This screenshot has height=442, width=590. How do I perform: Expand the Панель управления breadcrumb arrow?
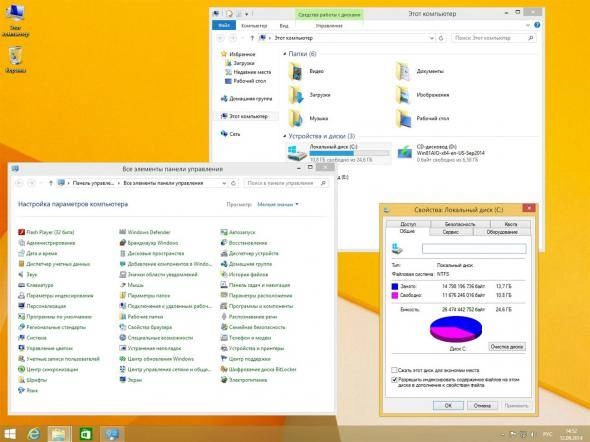coord(119,183)
